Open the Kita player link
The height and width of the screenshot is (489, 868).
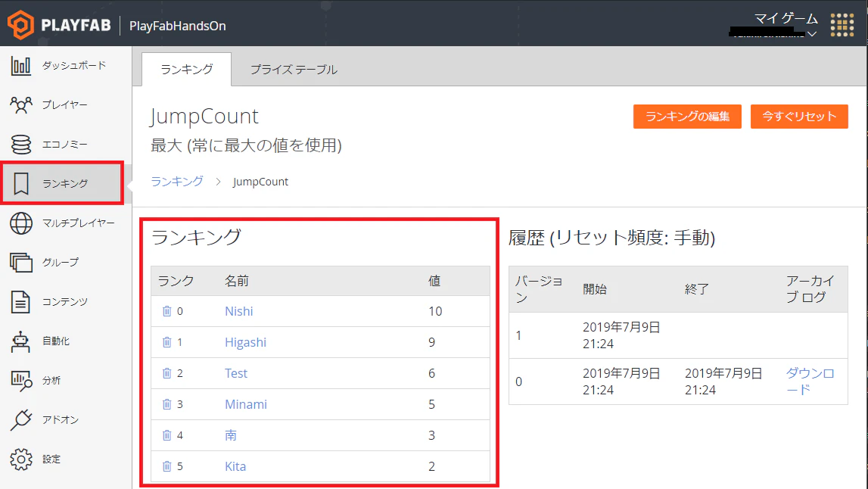235,466
